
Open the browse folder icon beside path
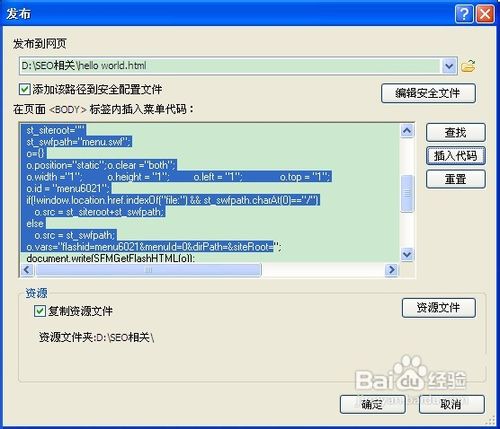469,66
